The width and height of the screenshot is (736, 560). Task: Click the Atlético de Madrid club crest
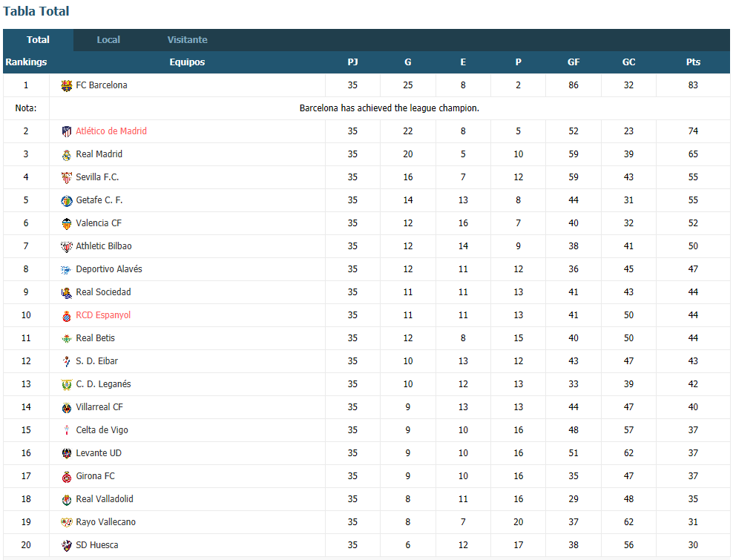pyautogui.click(x=67, y=131)
